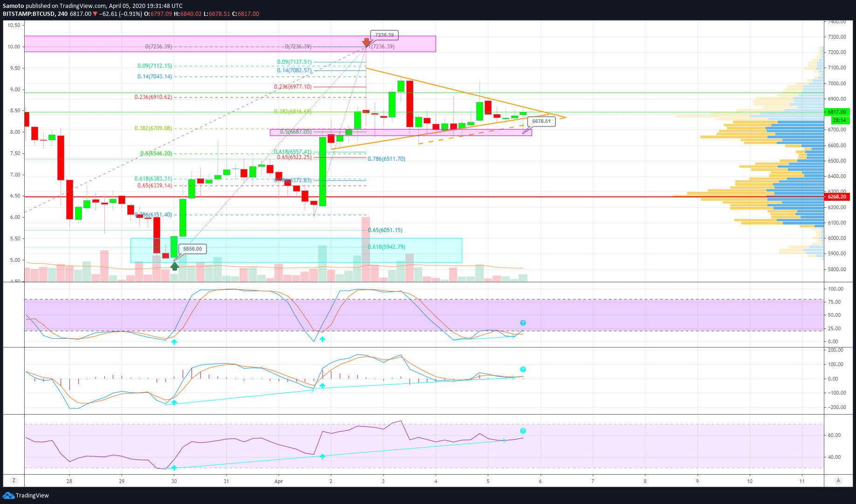The width and height of the screenshot is (856, 504).
Task: Select the 0.5(6546.20) fib label
Action: [156, 153]
